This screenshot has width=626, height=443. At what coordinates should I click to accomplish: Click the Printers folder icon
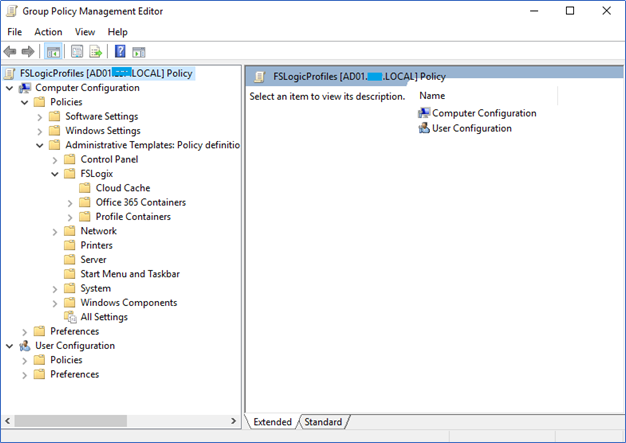69,245
